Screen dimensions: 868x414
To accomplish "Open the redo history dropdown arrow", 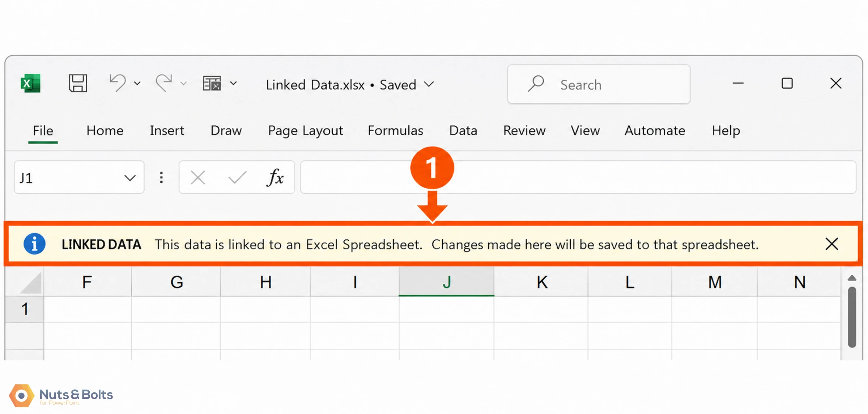I will (183, 84).
